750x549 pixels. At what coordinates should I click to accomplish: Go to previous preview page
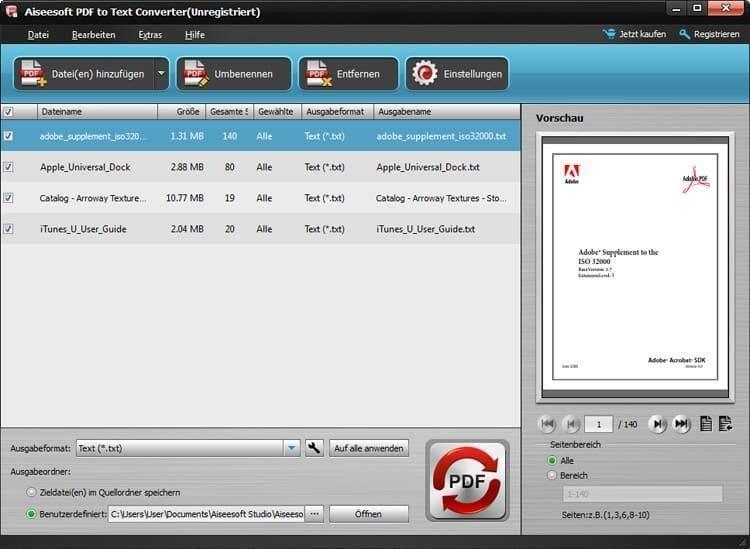pos(571,424)
